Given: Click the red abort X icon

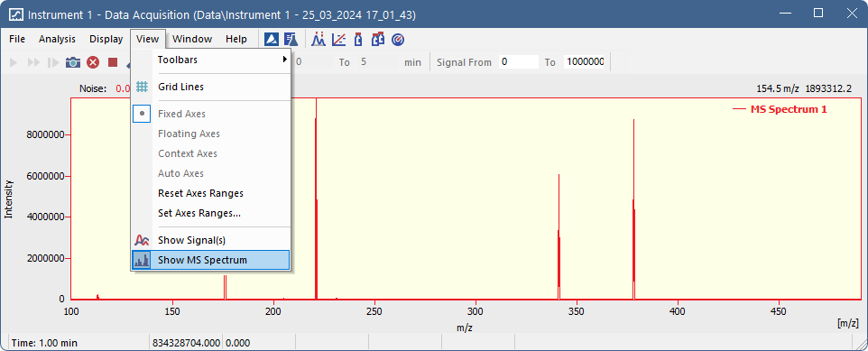Looking at the screenshot, I should tap(92, 62).
